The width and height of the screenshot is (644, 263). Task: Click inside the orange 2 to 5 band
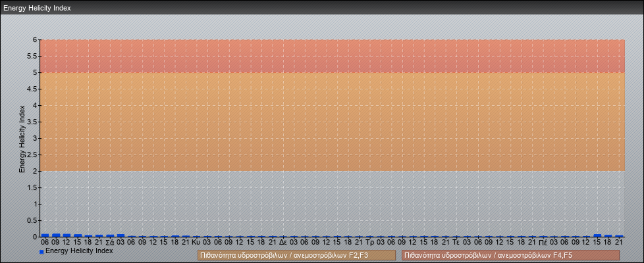(329, 122)
